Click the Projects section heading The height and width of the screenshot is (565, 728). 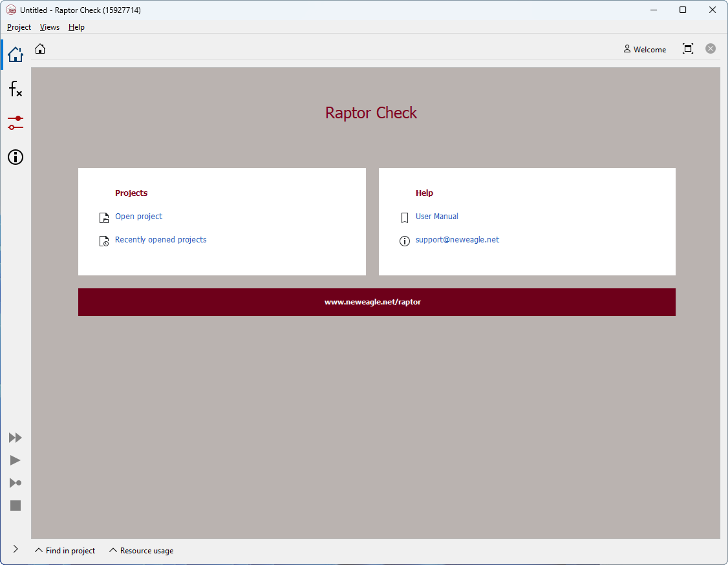point(131,193)
